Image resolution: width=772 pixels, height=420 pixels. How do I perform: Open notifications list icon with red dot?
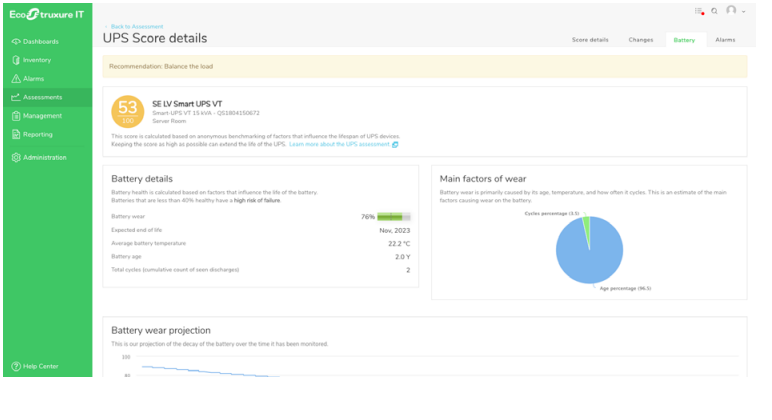tap(699, 11)
